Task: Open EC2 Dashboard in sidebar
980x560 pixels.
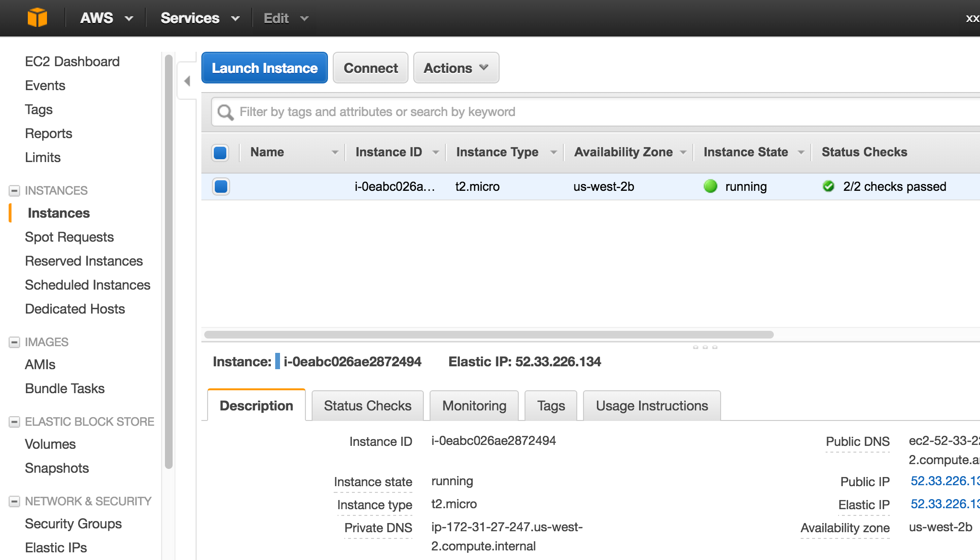Action: point(72,61)
